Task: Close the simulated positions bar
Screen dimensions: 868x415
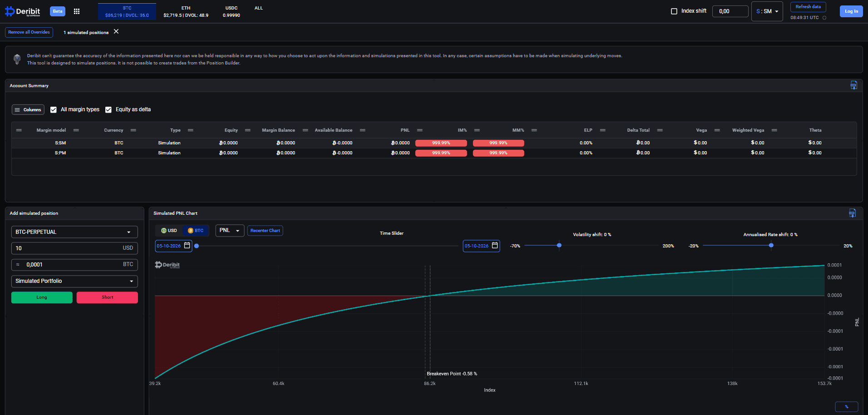Action: [116, 31]
